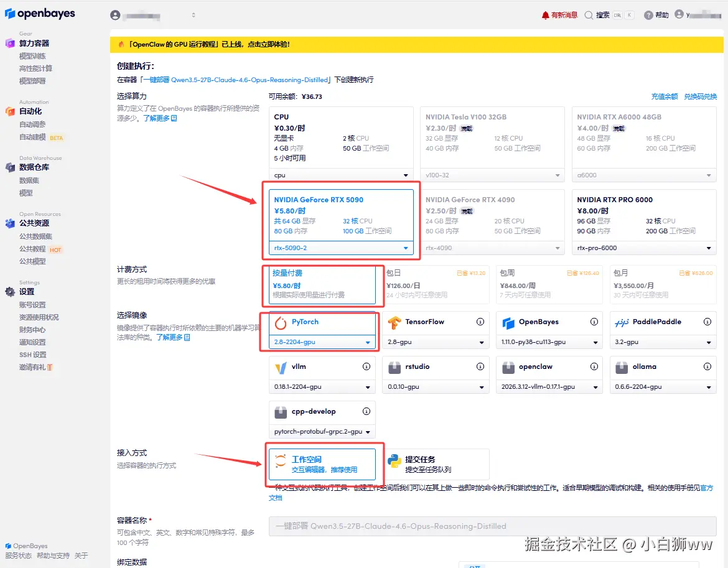Screen dimensions: 728x568
Task: Click the 搜索 magnifier icon
Action: click(x=589, y=16)
